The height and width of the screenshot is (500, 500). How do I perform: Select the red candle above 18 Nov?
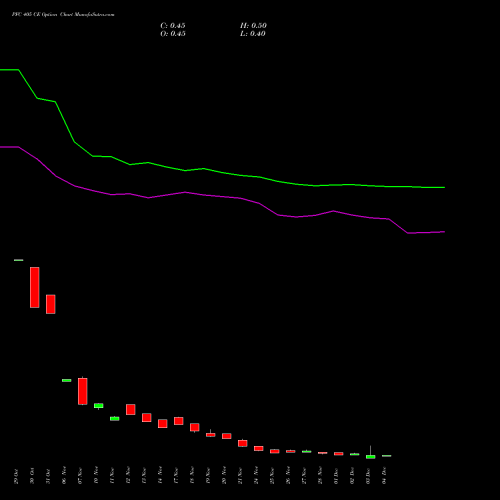pos(195,427)
